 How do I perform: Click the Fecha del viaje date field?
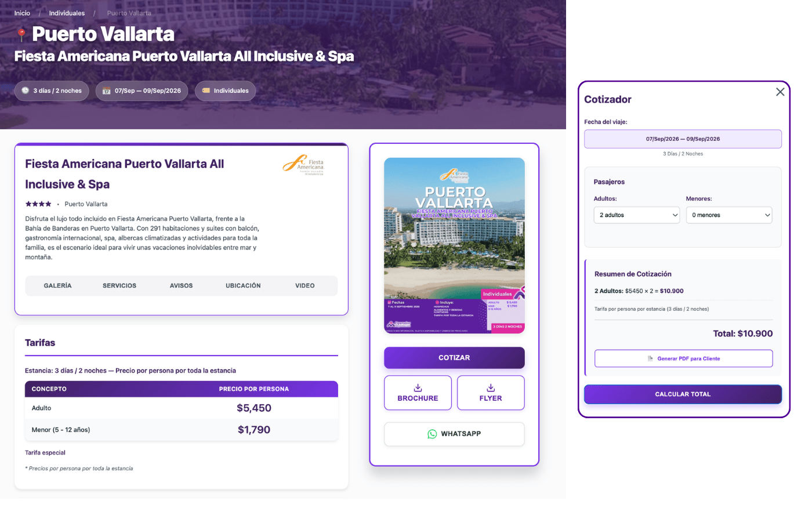pos(683,139)
